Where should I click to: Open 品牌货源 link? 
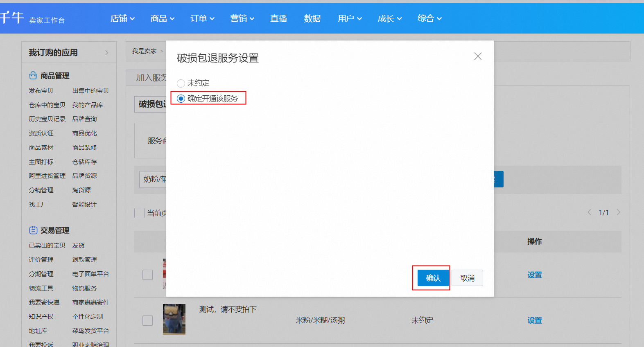[84, 176]
